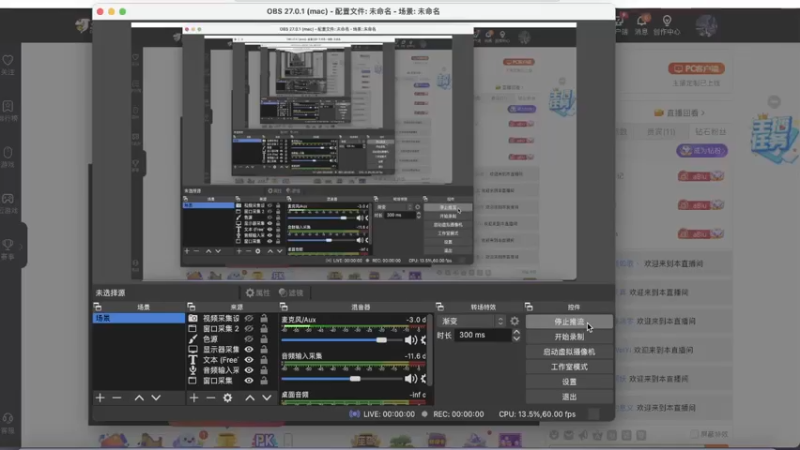Click the 成为钻粉 button on webpage

tap(702, 151)
